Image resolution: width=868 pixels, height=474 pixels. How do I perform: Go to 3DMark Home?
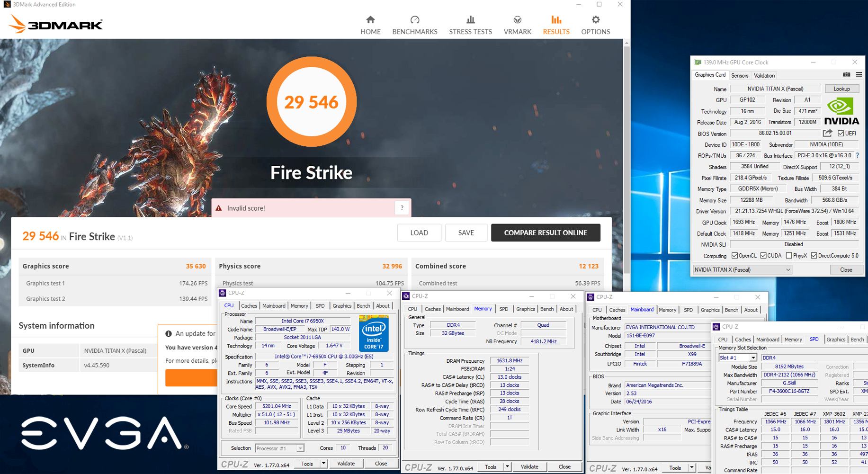(370, 25)
